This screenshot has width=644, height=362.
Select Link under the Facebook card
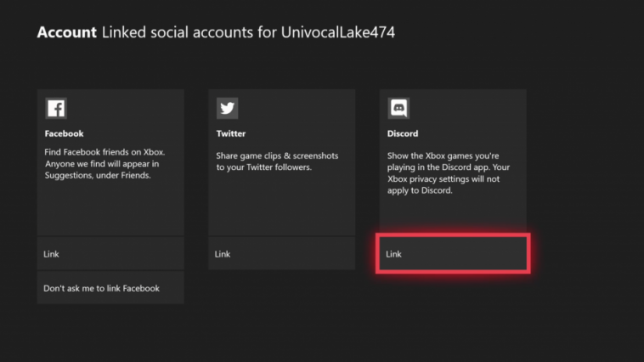(110, 254)
